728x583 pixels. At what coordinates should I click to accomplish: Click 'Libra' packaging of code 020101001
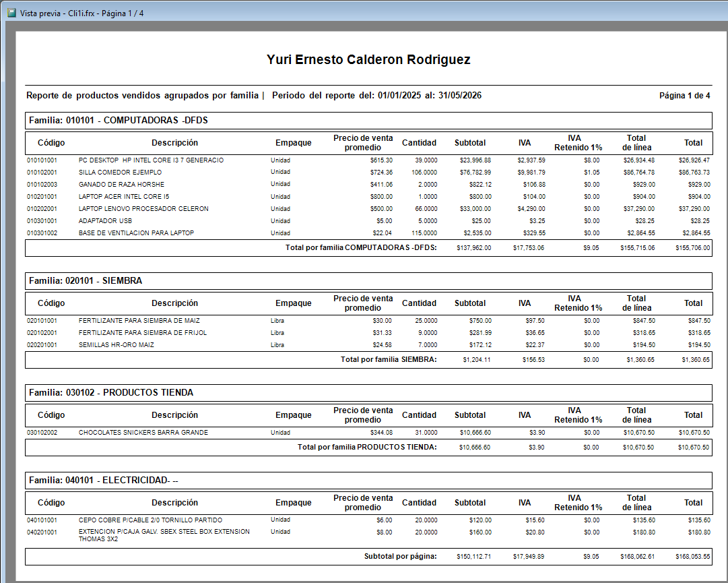277,321
